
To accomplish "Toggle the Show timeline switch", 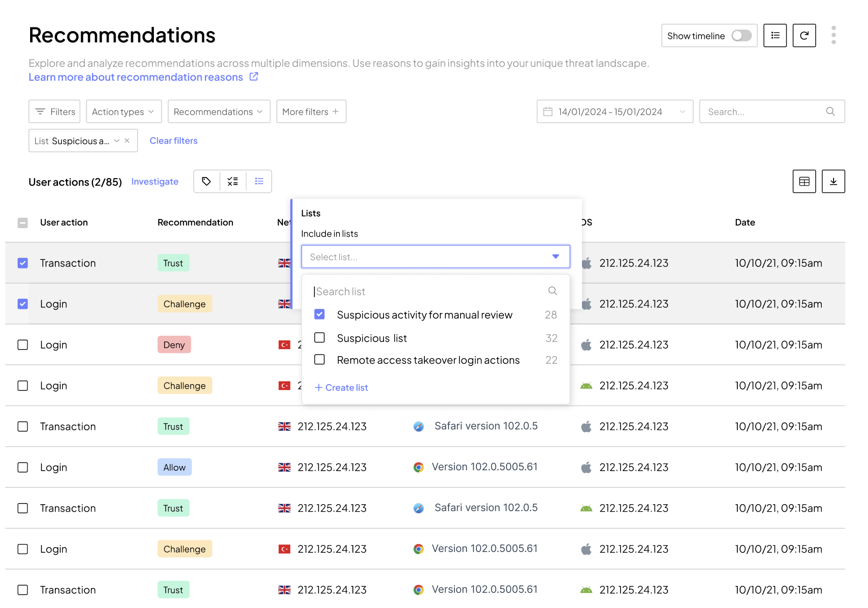I will coord(741,36).
